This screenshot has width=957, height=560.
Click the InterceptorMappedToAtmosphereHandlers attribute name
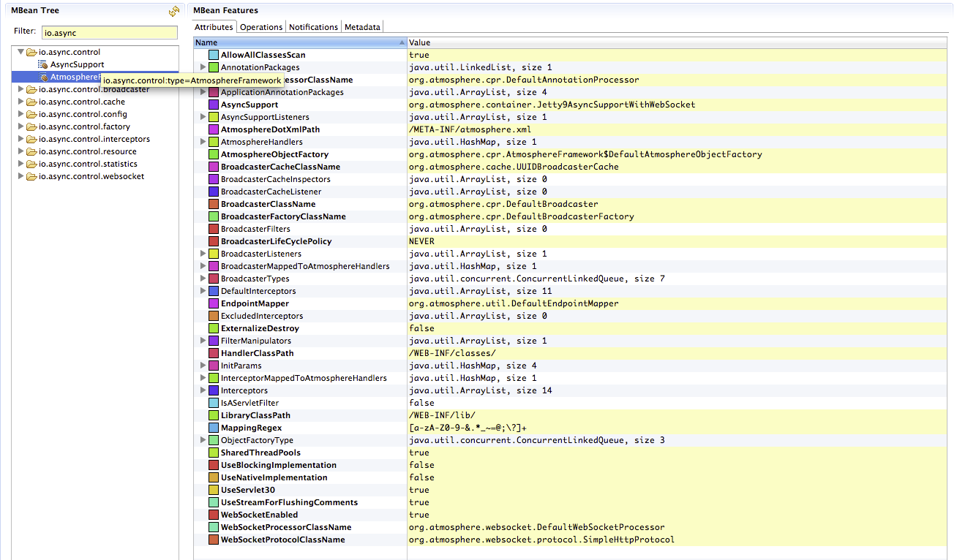[304, 378]
